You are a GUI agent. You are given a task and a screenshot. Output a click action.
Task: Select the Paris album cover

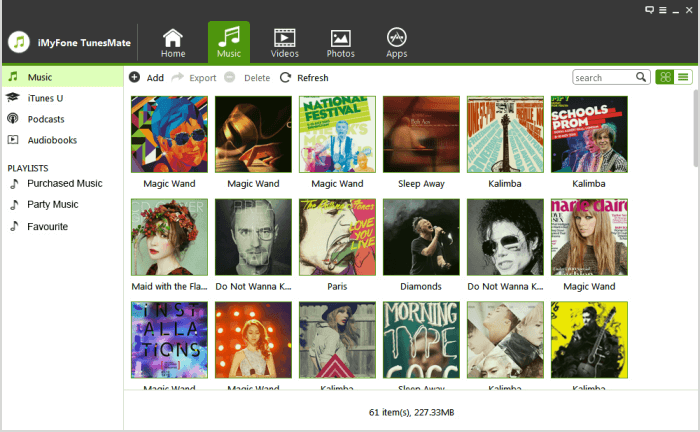337,237
